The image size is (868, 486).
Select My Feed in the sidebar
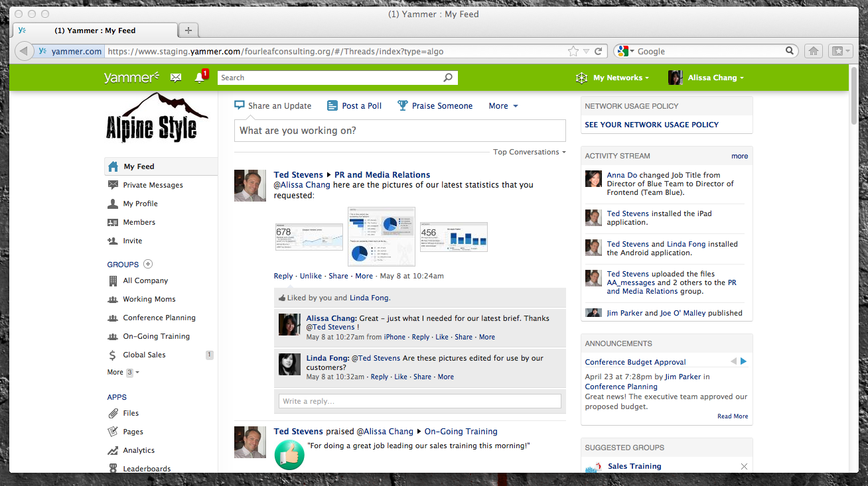[x=161, y=166]
